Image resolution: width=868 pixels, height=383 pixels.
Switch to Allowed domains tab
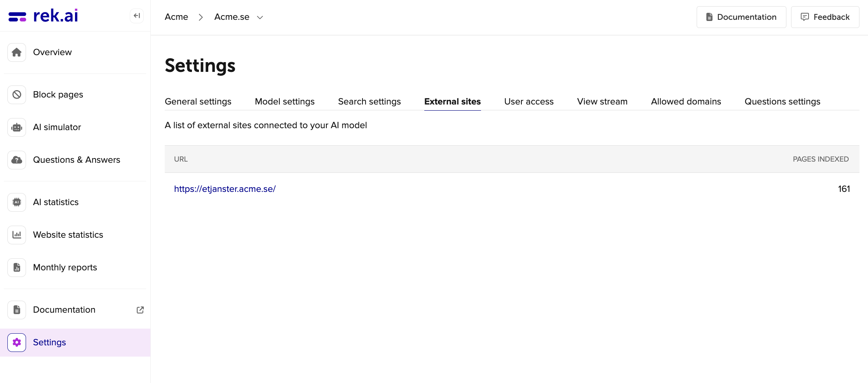[x=686, y=101]
